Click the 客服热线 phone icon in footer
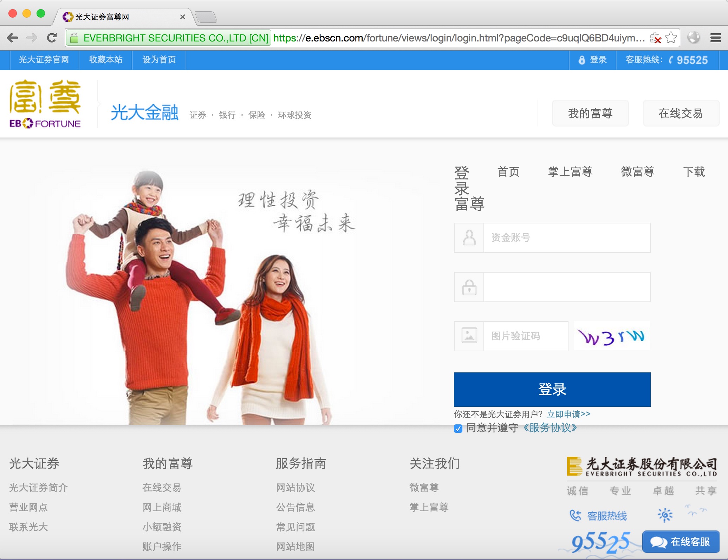This screenshot has width=728, height=560. coord(576,516)
